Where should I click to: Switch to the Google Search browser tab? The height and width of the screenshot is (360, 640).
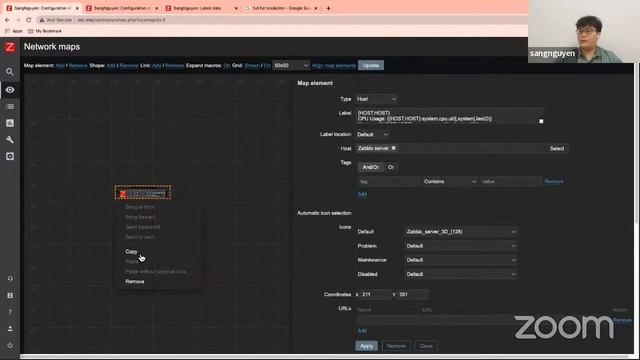(280, 8)
